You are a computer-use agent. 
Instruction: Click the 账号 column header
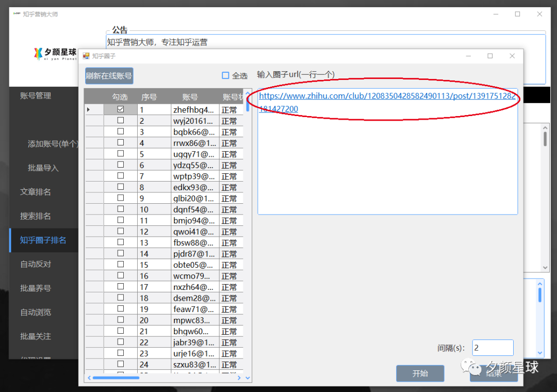190,96
